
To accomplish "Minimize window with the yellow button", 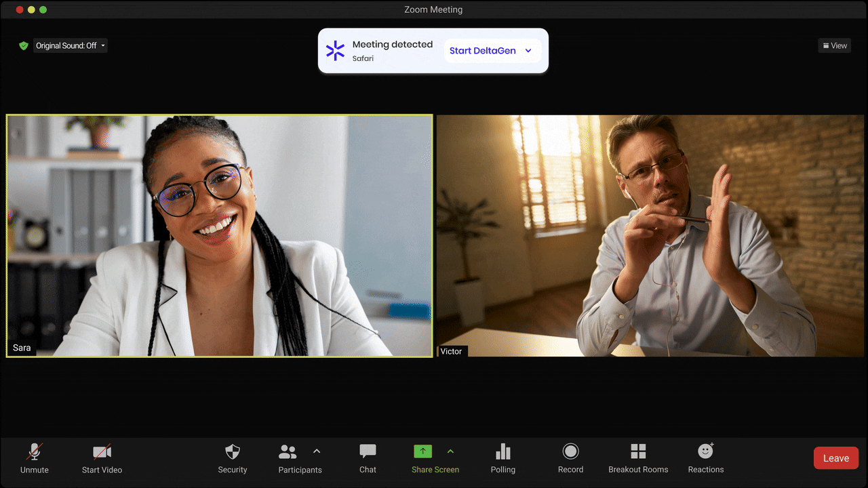I will point(31,9).
